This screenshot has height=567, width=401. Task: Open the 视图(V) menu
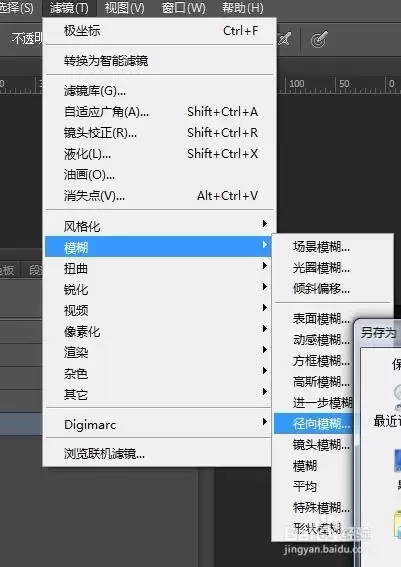coord(124,8)
